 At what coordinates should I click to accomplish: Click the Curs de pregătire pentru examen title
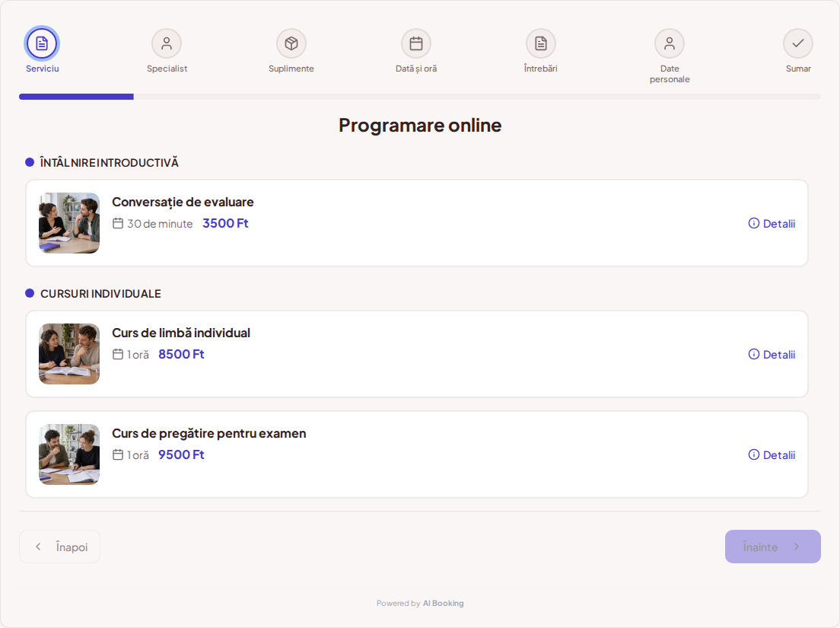tap(209, 433)
